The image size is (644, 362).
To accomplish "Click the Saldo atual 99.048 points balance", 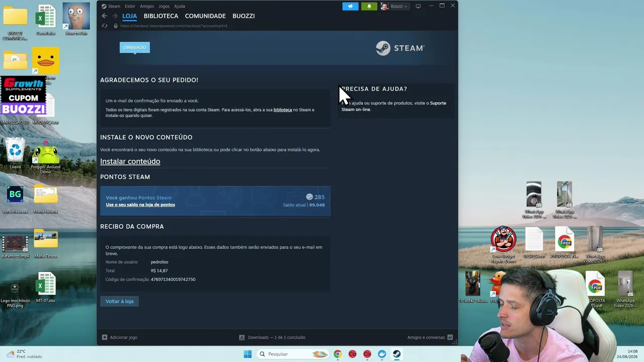I will [x=304, y=205].
